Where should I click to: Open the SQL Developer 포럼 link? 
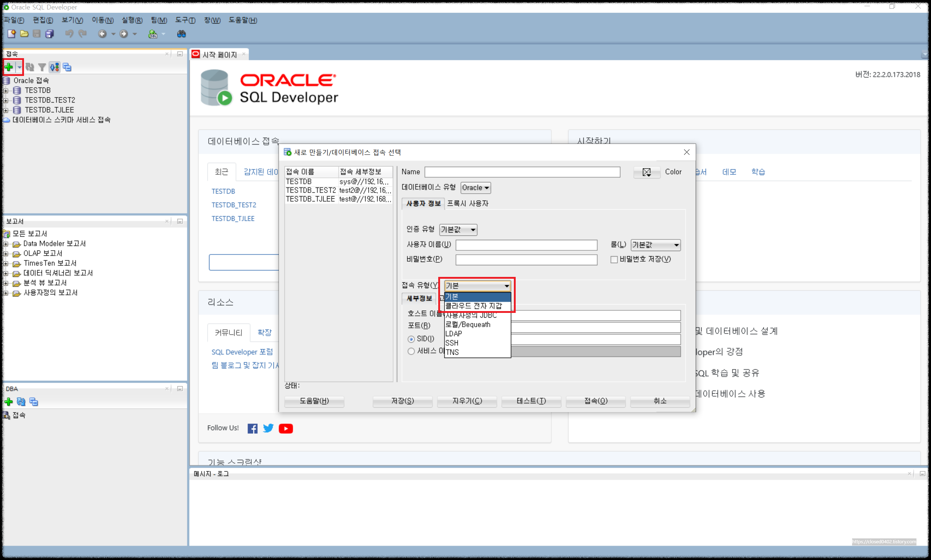(x=242, y=352)
